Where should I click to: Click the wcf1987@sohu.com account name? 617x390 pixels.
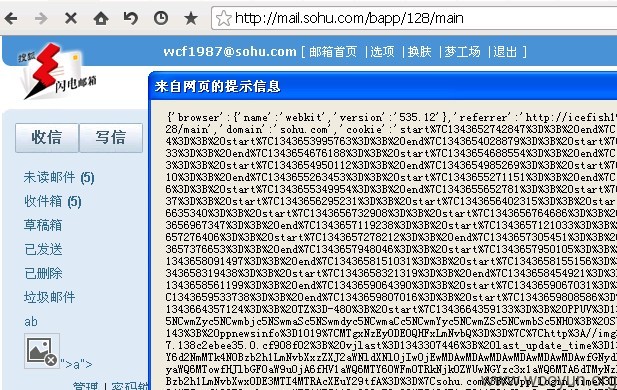coord(230,52)
